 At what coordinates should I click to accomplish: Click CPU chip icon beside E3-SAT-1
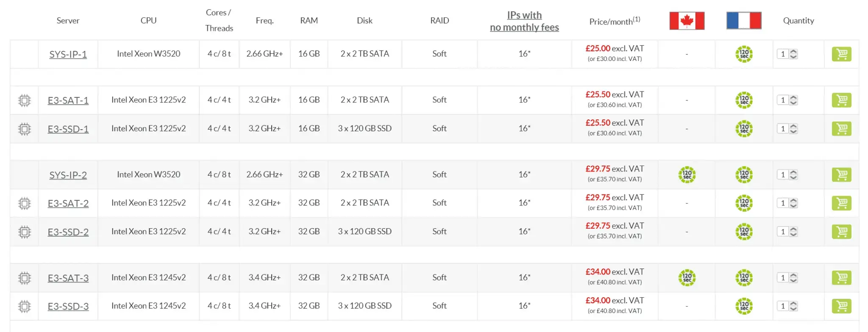(25, 100)
